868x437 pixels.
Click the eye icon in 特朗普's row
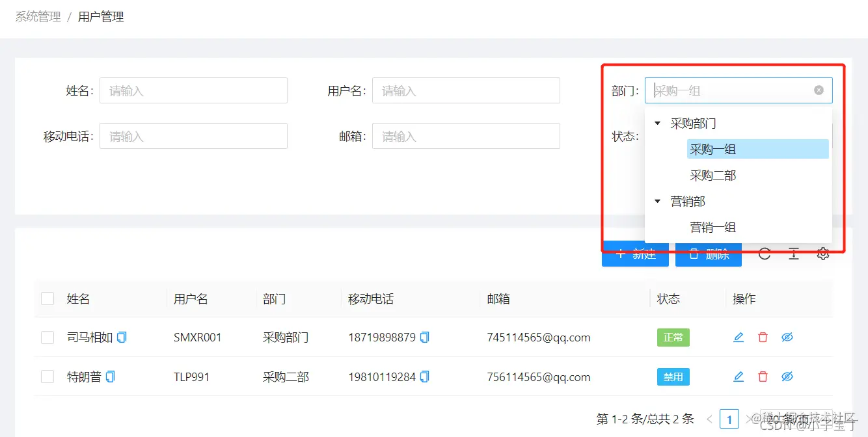point(787,376)
